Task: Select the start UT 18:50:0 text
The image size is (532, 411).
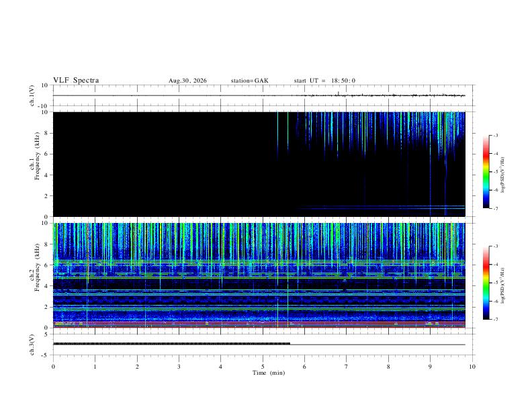Action: tap(324, 81)
